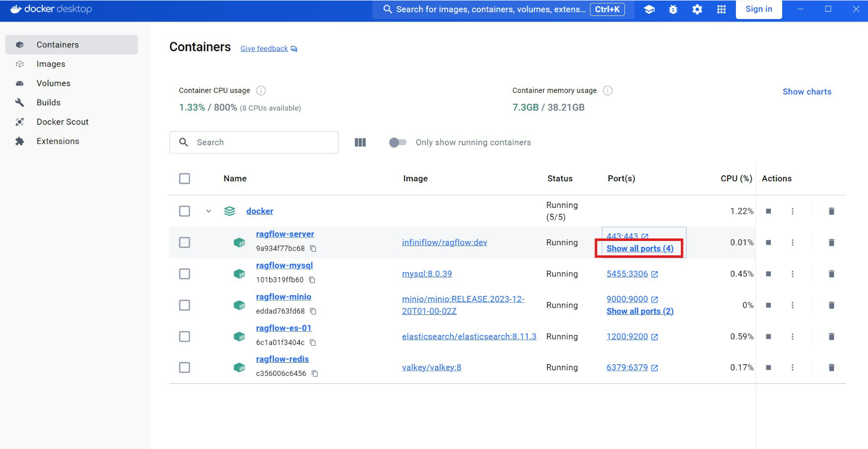Click the global search bar in the title bar
Image resolution: width=868 pixels, height=449 pixels.
tap(503, 9)
